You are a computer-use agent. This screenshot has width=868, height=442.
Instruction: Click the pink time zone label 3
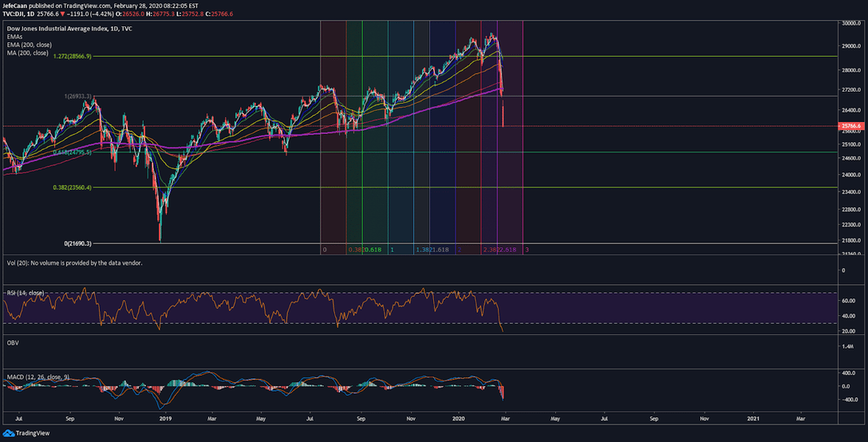tap(527, 250)
